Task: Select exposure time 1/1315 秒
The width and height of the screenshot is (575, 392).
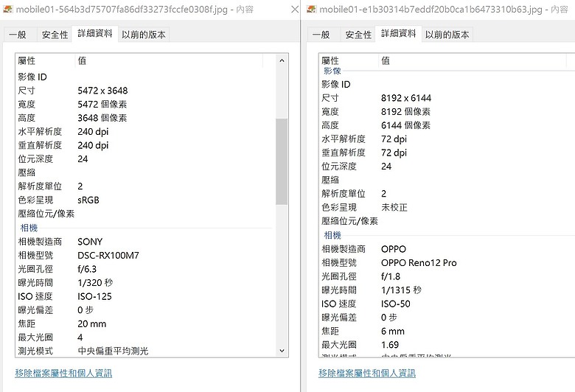Action: coord(401,290)
